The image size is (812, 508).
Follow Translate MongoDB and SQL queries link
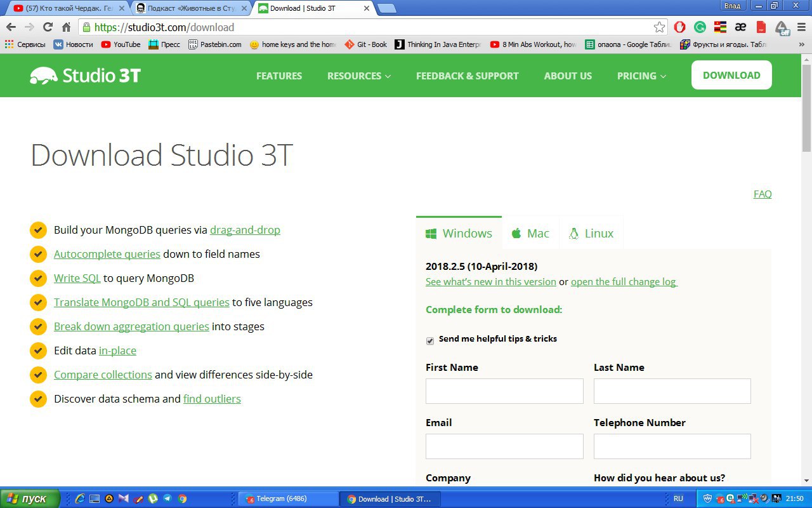(141, 302)
